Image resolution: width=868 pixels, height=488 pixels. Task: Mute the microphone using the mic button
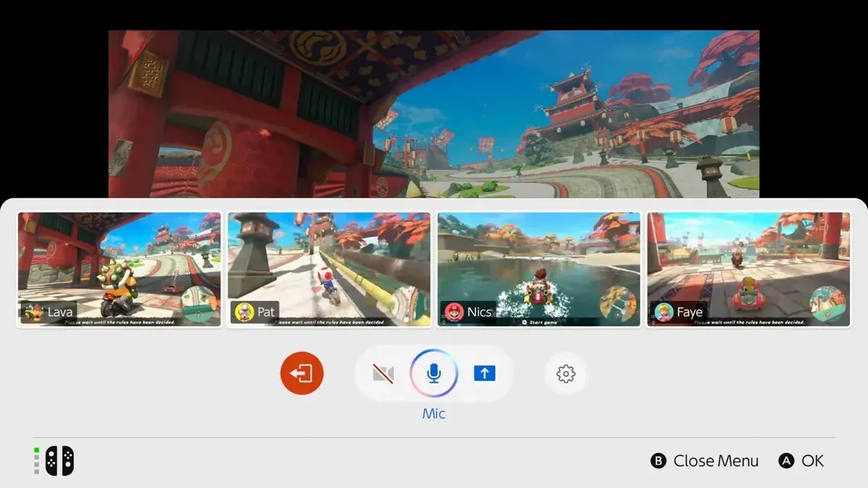(x=433, y=374)
